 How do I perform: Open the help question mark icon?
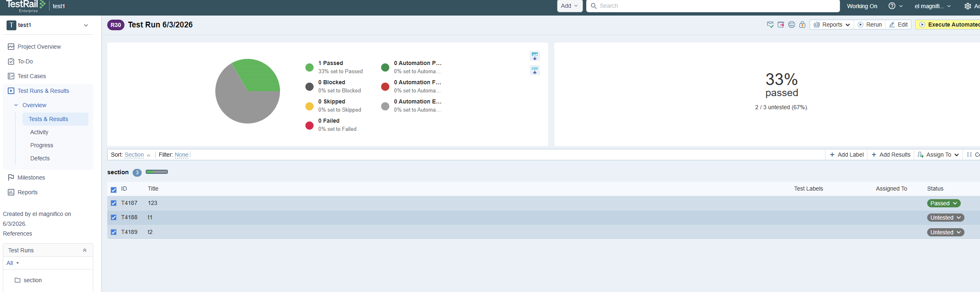pyautogui.click(x=892, y=6)
